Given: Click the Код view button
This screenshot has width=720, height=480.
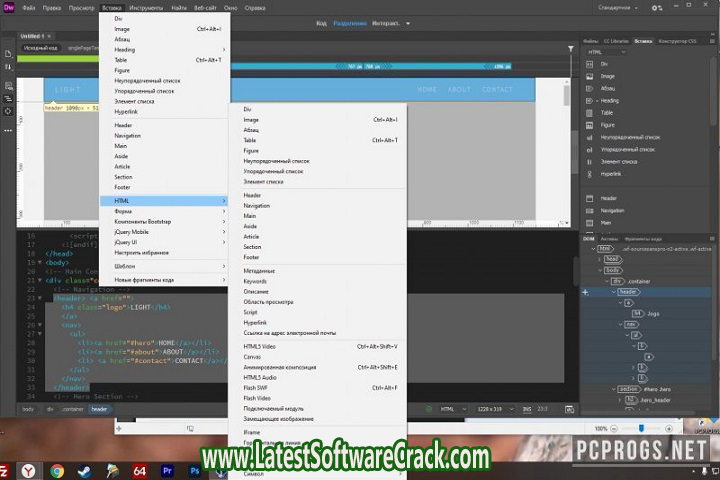Looking at the screenshot, I should (321, 21).
